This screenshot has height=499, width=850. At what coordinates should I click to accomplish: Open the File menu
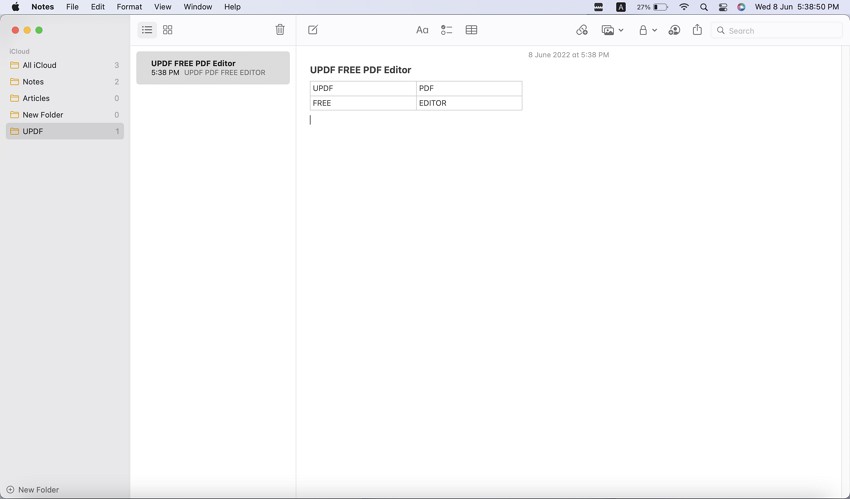(x=72, y=7)
